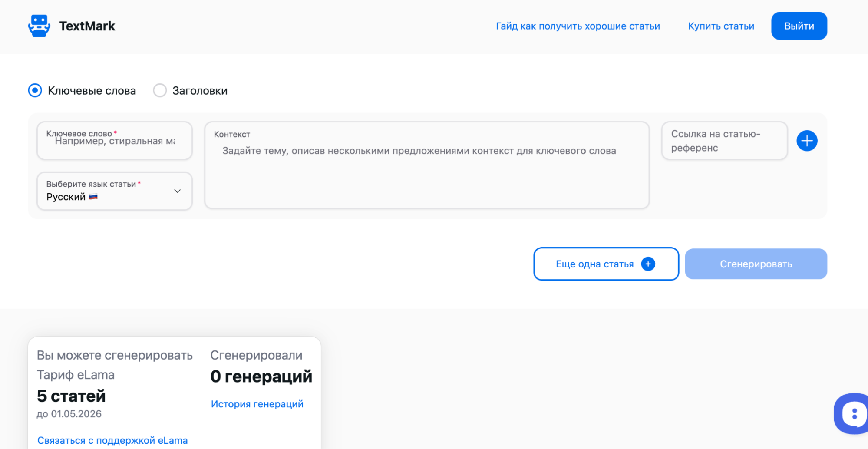This screenshot has width=868, height=449.
Task: Click the Сгенерировать button
Action: (756, 264)
